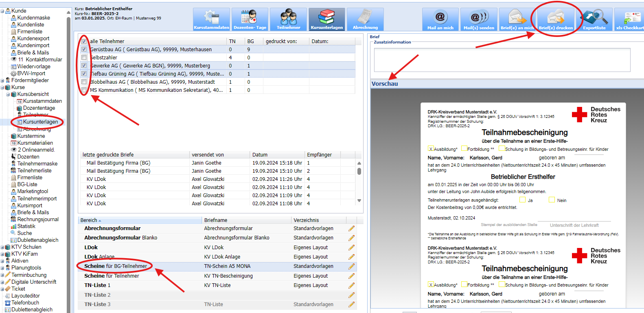The height and width of the screenshot is (313, 644).
Task: Select the Scheine für BG-Teilnehmer row
Action: pyautogui.click(x=116, y=266)
